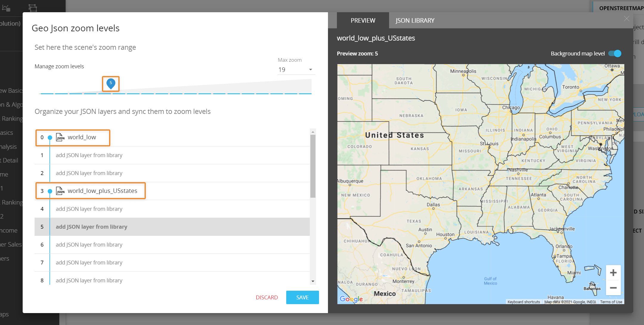The width and height of the screenshot is (644, 325).
Task: Click the SAVE button
Action: [x=302, y=297]
